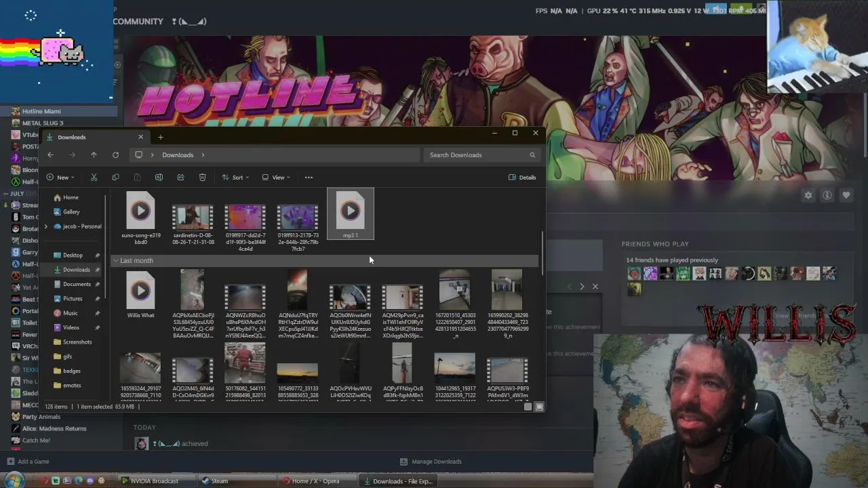Viewport: 868px width, 488px height.
Task: Click the COMMUNITY tab in Steam
Action: (x=138, y=22)
